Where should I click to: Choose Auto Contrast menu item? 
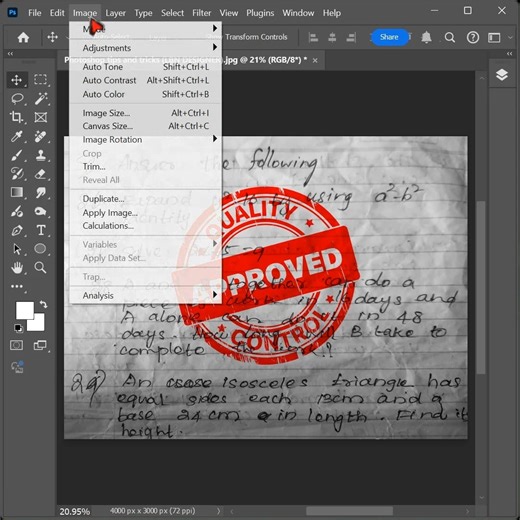click(x=145, y=80)
